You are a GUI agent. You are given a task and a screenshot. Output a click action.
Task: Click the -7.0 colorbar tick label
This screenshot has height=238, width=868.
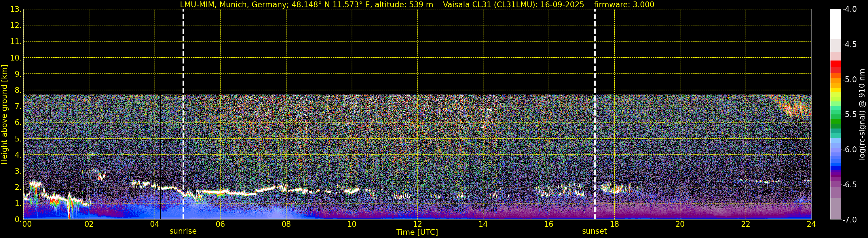tap(849, 220)
